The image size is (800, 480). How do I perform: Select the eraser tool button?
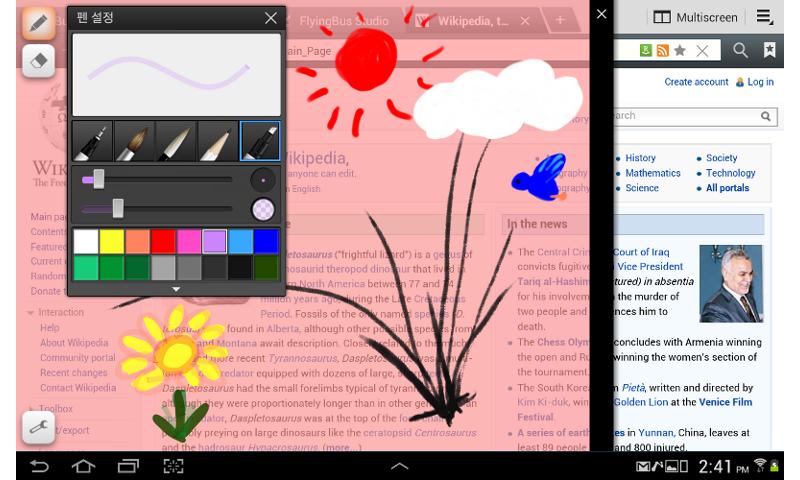click(39, 61)
